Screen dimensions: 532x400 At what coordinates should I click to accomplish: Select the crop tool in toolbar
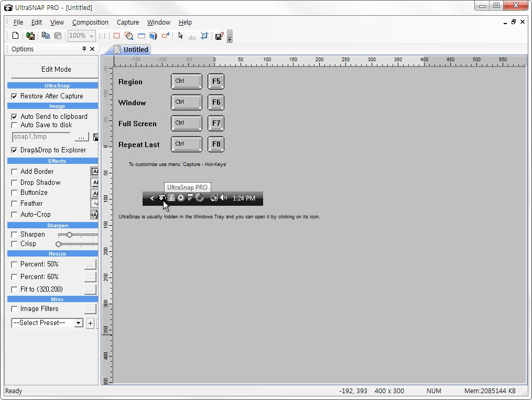click(x=204, y=36)
